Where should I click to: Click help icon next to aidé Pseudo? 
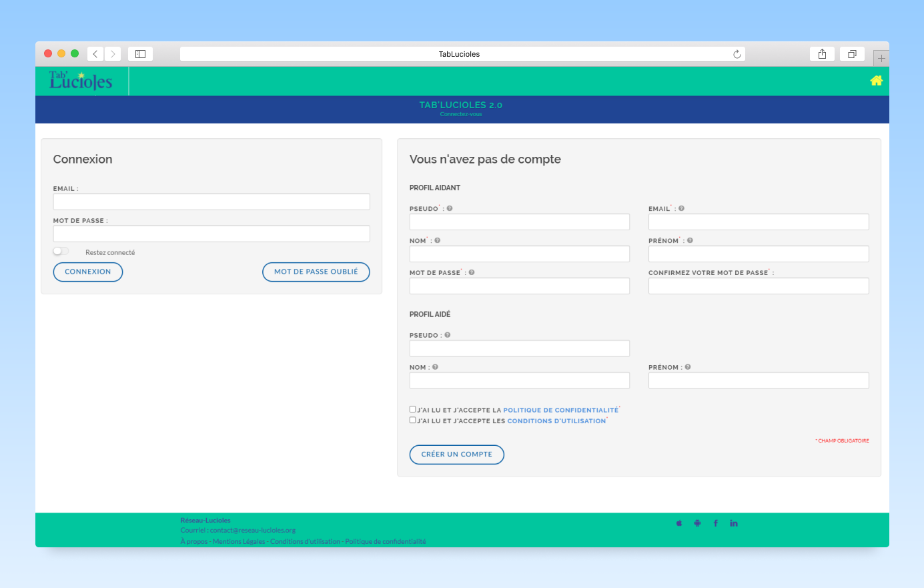(448, 335)
